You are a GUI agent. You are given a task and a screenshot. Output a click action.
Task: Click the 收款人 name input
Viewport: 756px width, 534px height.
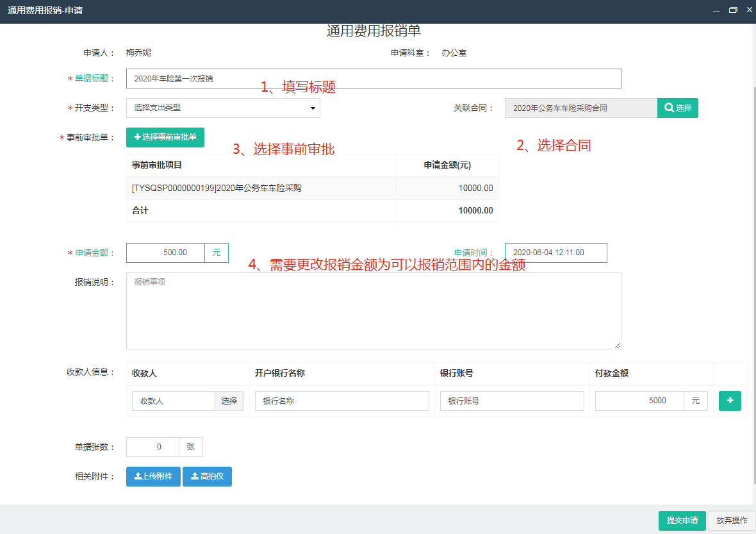coord(173,401)
